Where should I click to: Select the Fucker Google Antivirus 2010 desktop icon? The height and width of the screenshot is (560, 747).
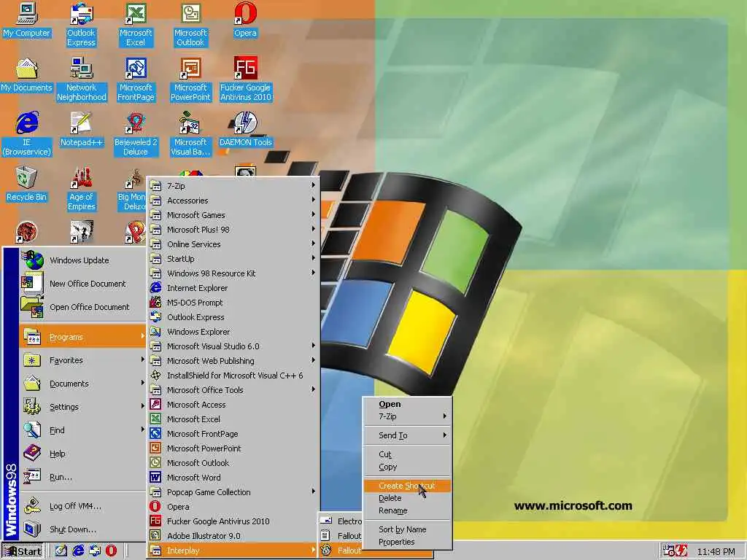(x=245, y=79)
